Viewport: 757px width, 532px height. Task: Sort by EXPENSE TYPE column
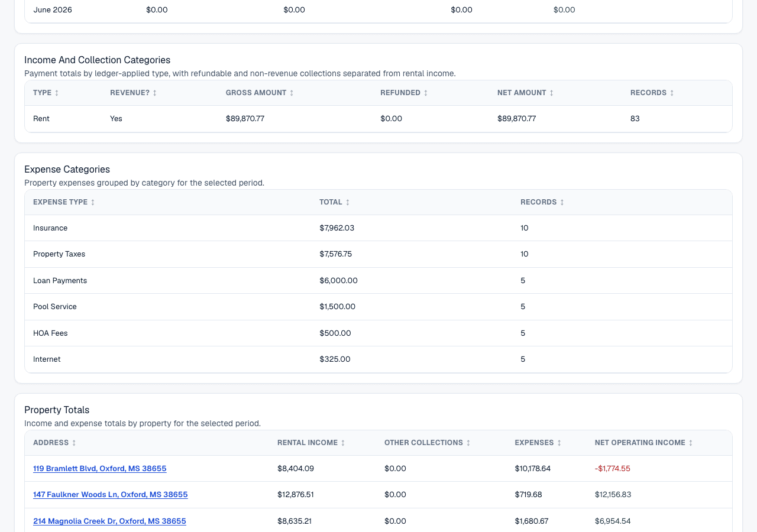tap(64, 202)
